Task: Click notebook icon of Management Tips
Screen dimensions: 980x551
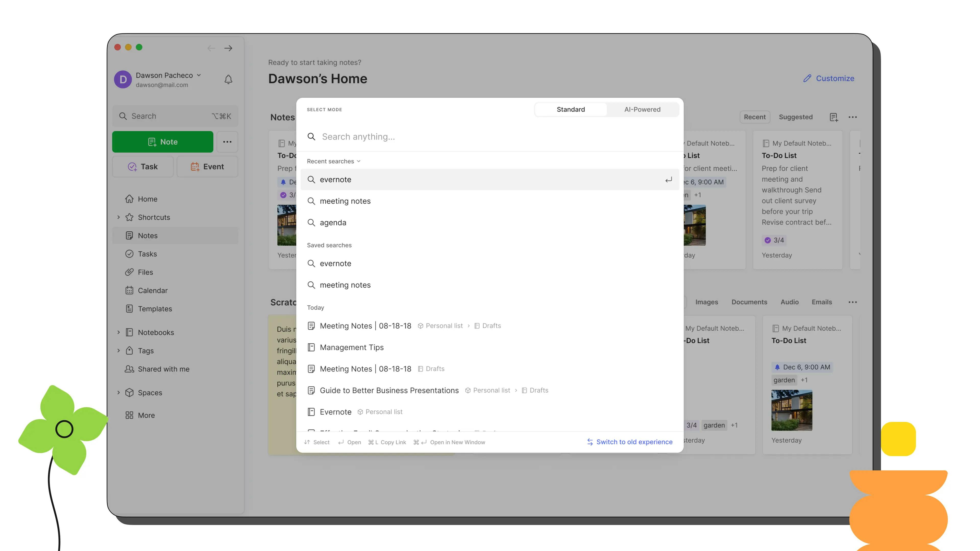Action: point(311,347)
